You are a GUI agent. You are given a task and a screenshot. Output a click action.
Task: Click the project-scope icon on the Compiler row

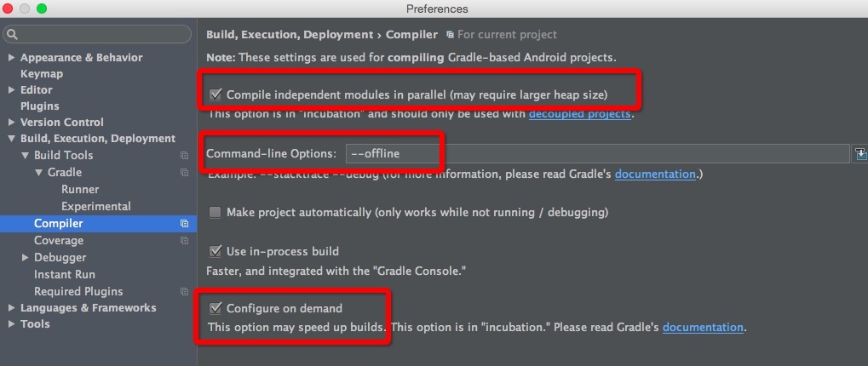[x=184, y=224]
